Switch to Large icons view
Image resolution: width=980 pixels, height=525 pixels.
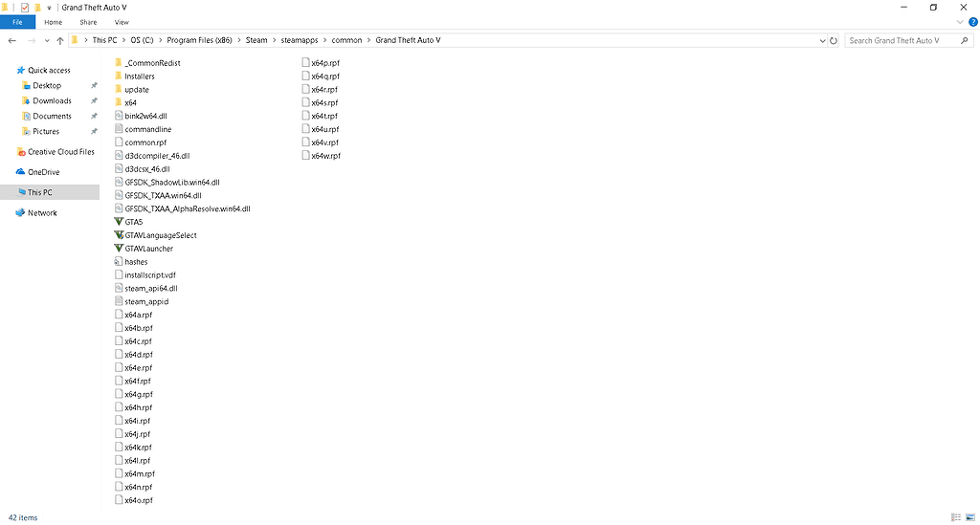coord(970,517)
